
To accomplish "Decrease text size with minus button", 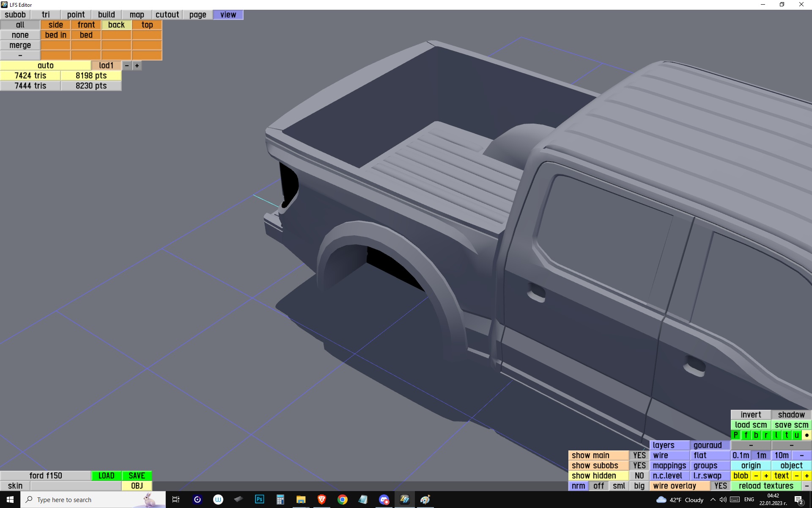I will [x=797, y=475].
